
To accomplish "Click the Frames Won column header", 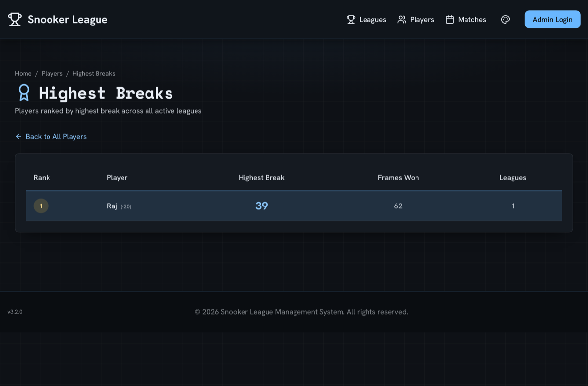I will 398,178.
